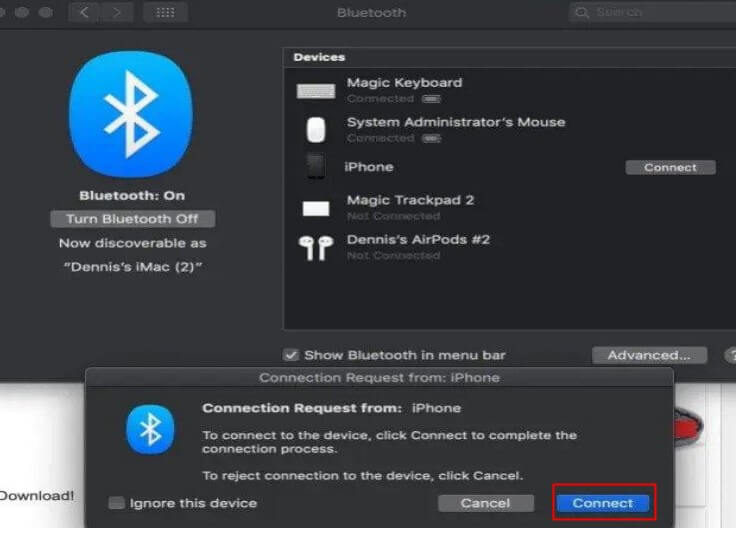Click the large Bluetooth logo icon
The width and height of the screenshot is (741, 534).
tap(131, 114)
